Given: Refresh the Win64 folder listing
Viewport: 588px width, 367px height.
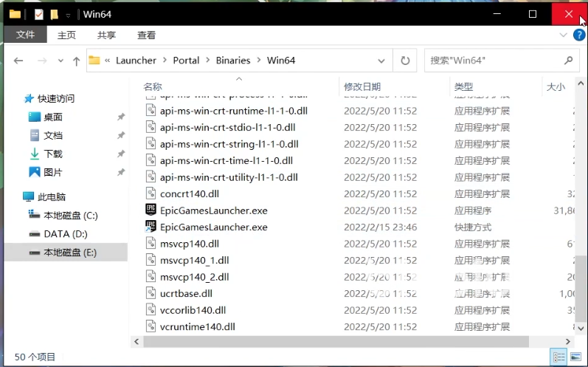Looking at the screenshot, I should [x=404, y=61].
